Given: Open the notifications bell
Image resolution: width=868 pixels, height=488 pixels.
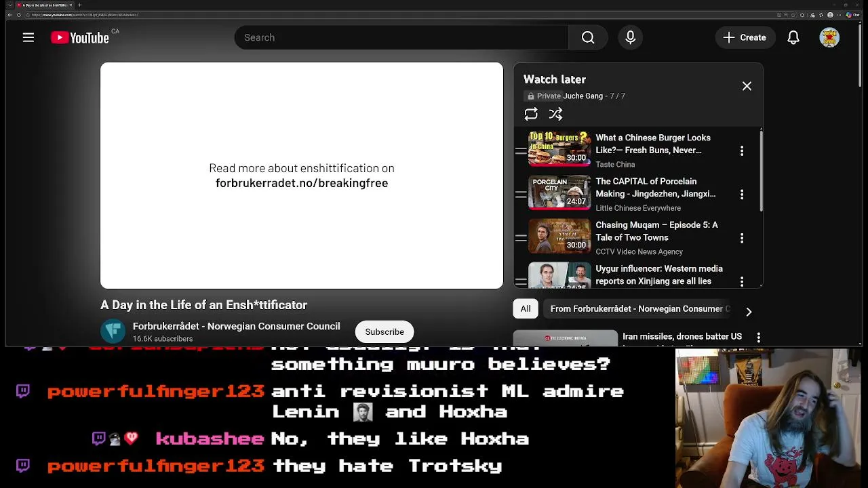Looking at the screenshot, I should pyautogui.click(x=793, y=37).
